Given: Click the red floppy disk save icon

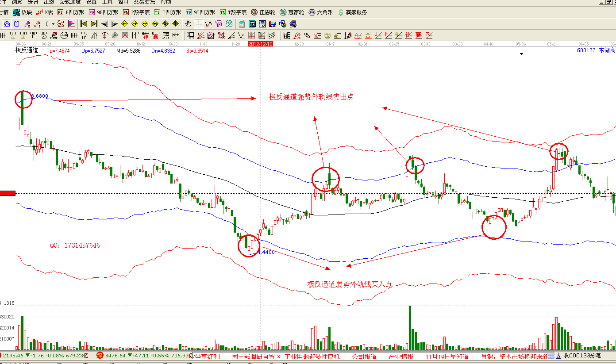Looking at the screenshot, I should click(x=273, y=24).
